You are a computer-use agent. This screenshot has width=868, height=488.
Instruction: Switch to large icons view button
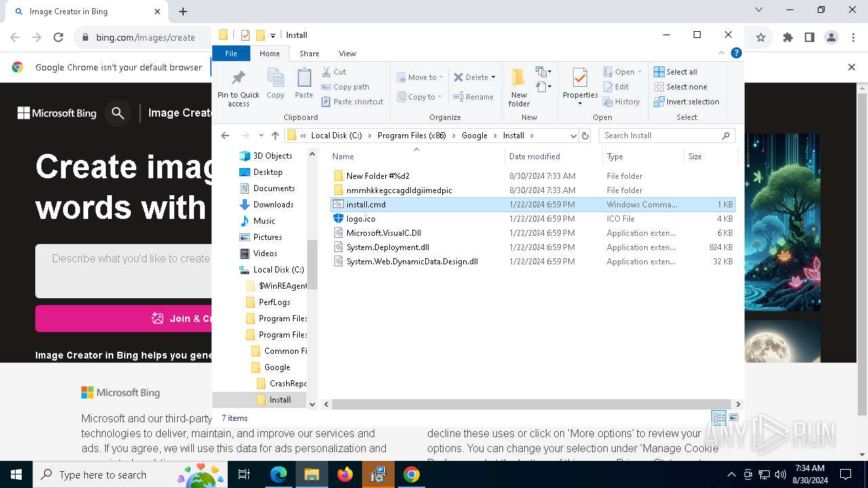pos(733,418)
